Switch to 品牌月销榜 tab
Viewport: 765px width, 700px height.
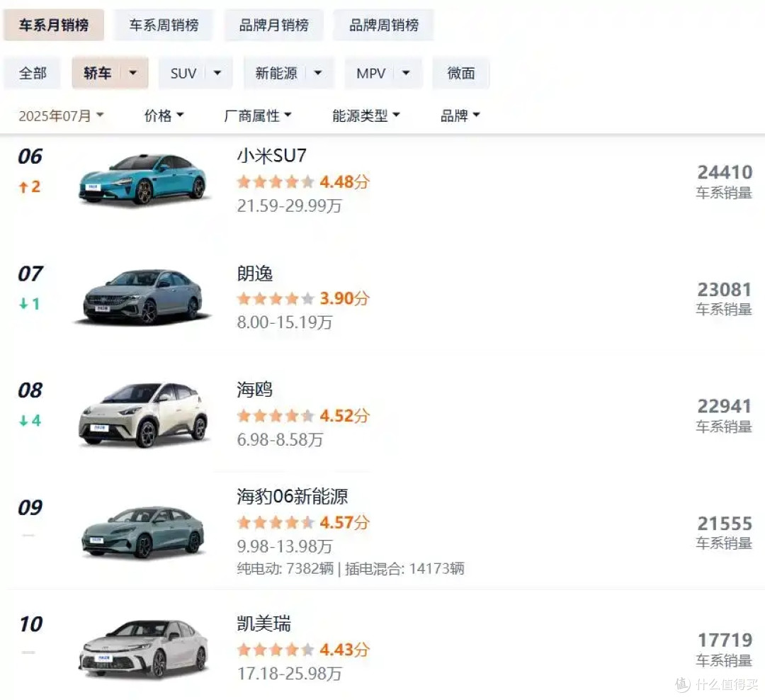tap(273, 25)
